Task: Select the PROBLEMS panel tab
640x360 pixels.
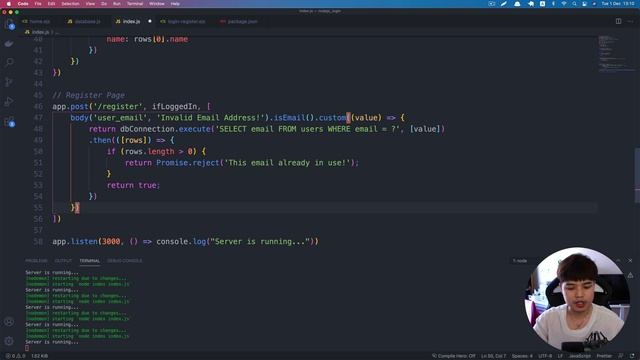Action: [36, 260]
